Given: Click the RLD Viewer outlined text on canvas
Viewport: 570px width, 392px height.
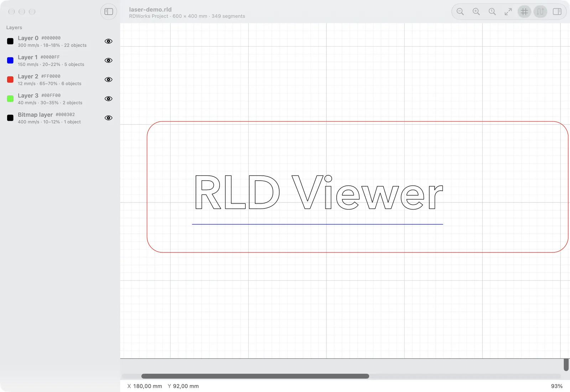Looking at the screenshot, I should [x=319, y=192].
